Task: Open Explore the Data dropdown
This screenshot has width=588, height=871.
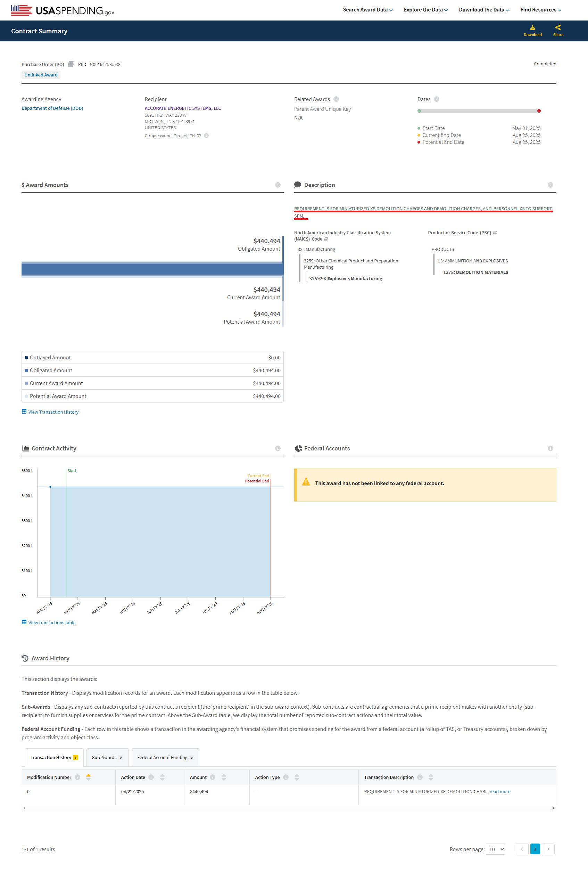Action: pyautogui.click(x=425, y=10)
